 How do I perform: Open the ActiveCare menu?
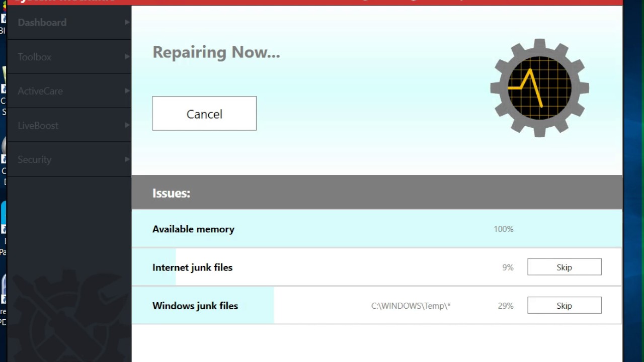tap(69, 91)
